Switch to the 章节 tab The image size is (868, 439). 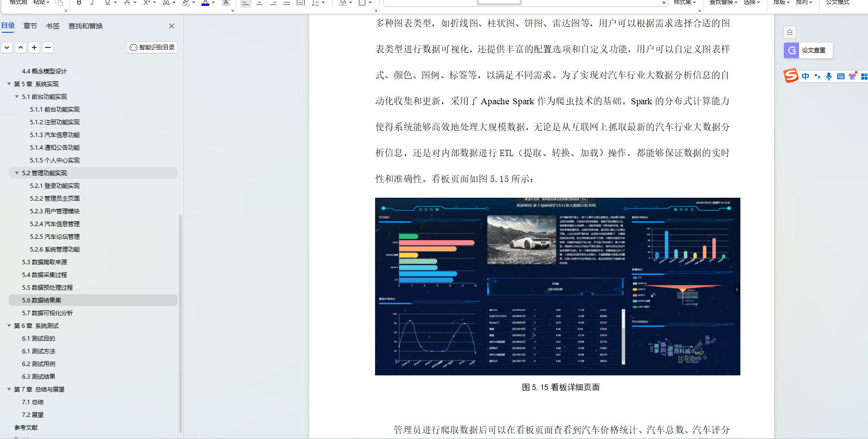[x=30, y=26]
